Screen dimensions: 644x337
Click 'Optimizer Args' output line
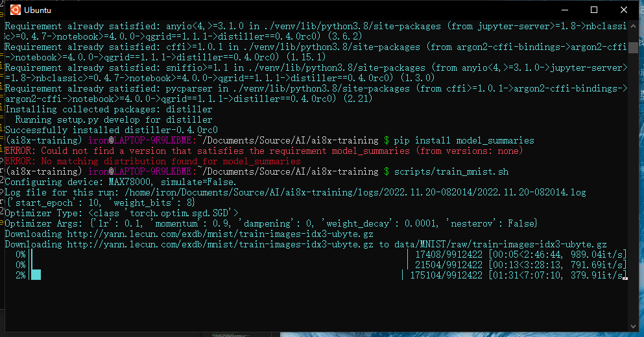[271, 223]
